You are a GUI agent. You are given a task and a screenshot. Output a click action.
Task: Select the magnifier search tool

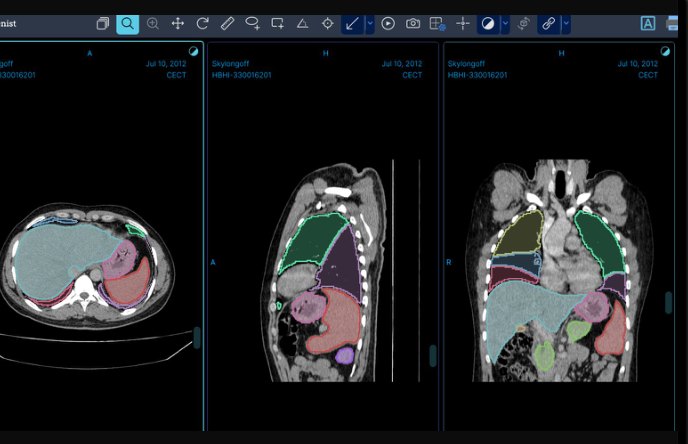point(128,24)
